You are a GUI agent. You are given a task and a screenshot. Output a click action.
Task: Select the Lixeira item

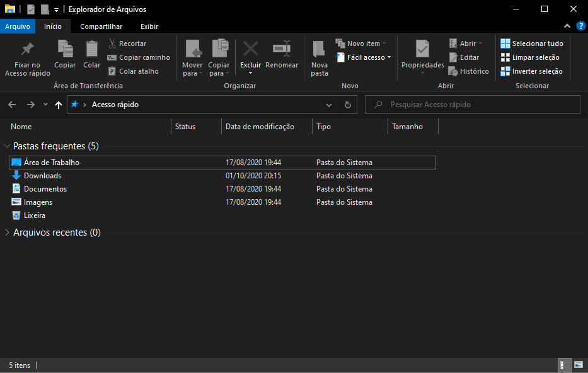tap(222, 215)
